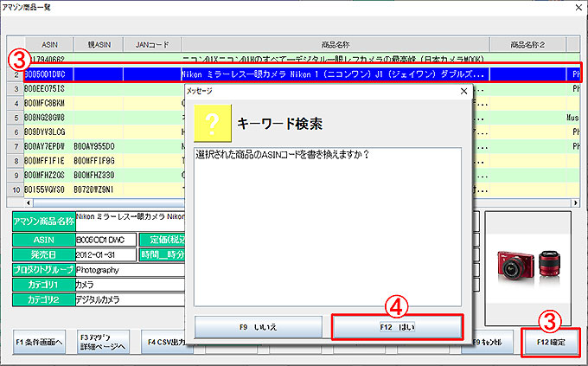Screen dimensions: 588x366
Task: Click the カテゴリ1 カメラ field
Action: [130, 285]
